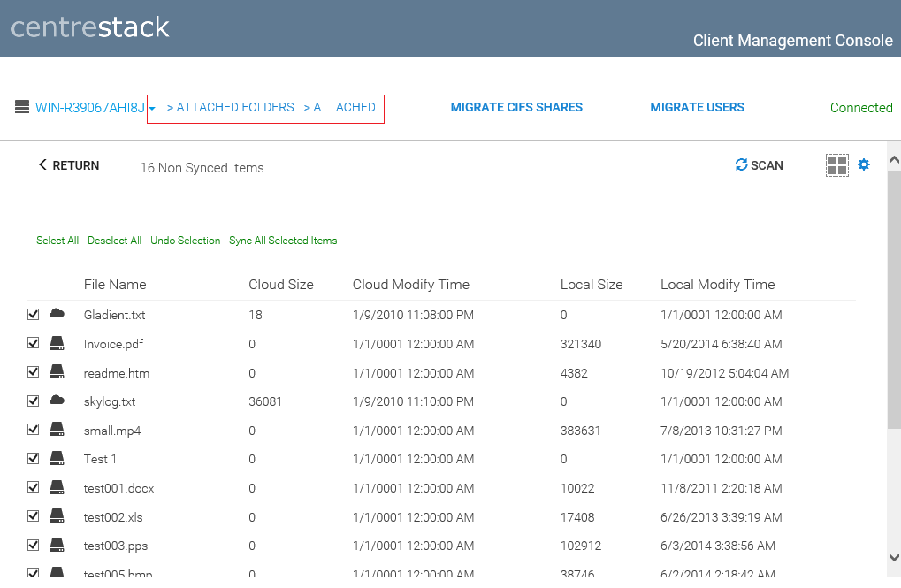Sort by File Name column header
The width and height of the screenshot is (901, 588).
click(115, 285)
